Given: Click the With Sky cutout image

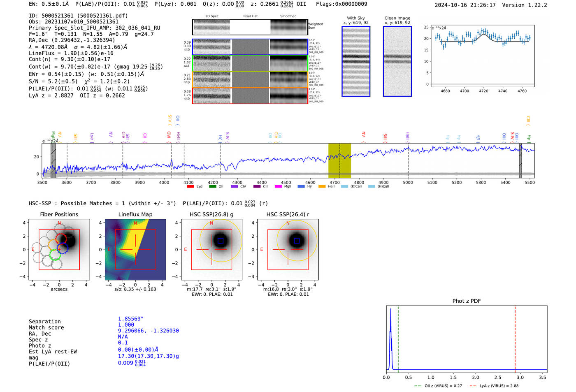Looking at the screenshot, I should pos(356,61).
